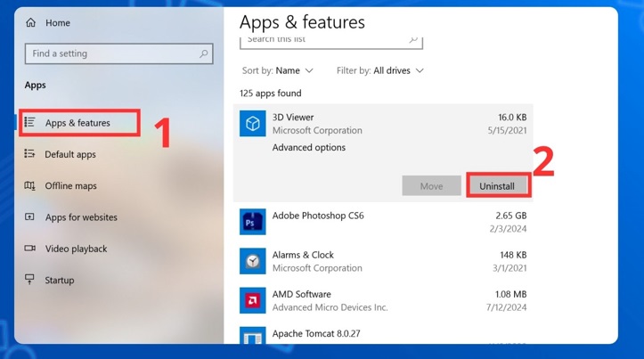Screen dimensions: 644x359
Task: Open Video playback settings
Action: 76,249
